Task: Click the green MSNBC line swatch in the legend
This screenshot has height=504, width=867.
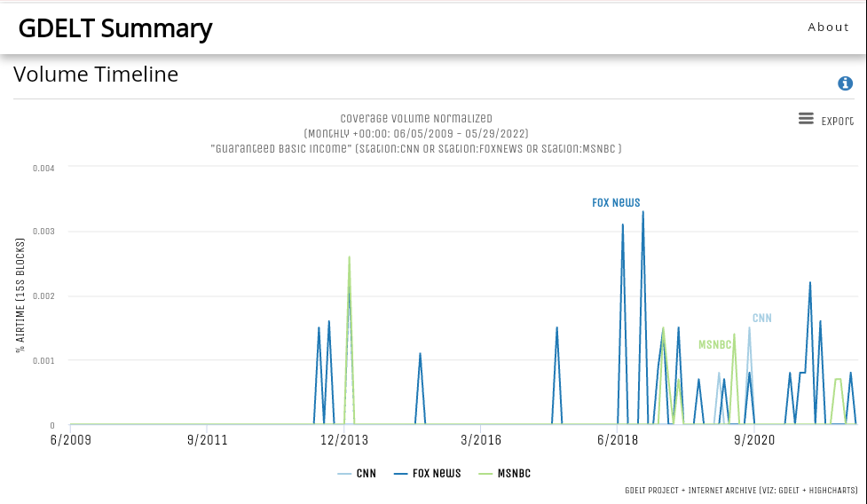Action: click(x=485, y=474)
